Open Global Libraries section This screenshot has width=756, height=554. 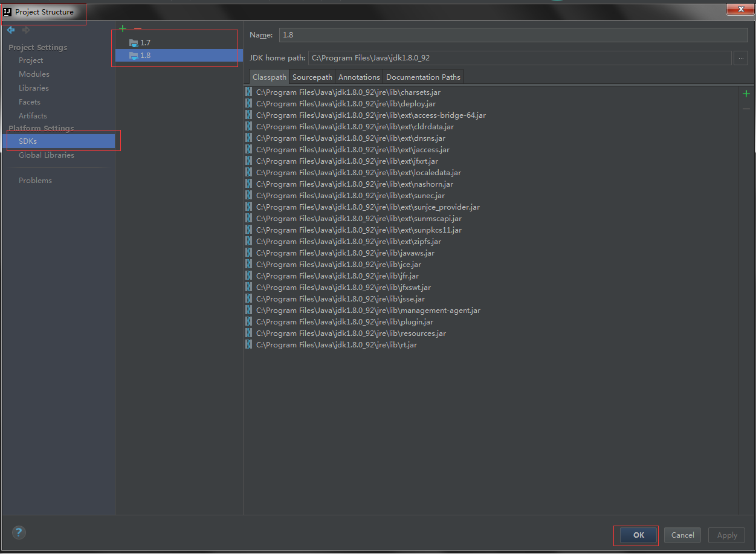tap(47, 155)
